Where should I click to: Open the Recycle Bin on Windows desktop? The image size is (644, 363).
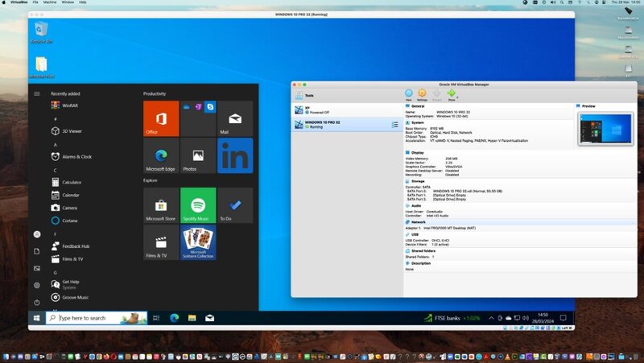pos(42,33)
